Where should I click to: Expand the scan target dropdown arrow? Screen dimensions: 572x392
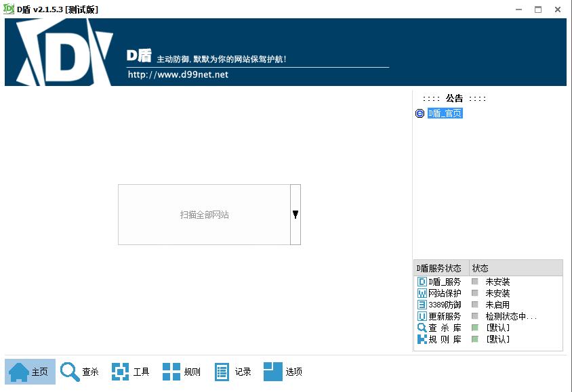coord(295,215)
